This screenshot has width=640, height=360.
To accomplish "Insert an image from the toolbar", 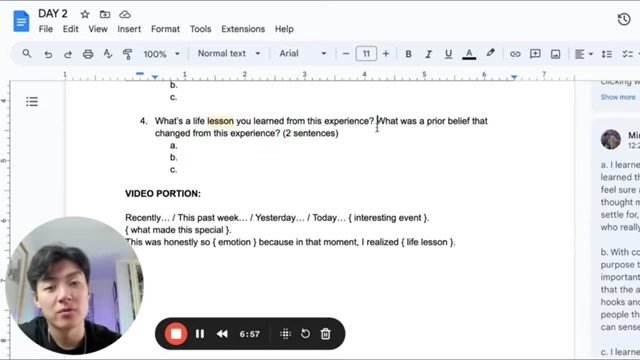I will point(556,54).
